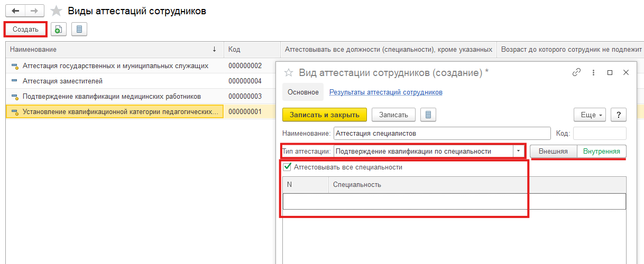Click the Создать button

(x=25, y=29)
